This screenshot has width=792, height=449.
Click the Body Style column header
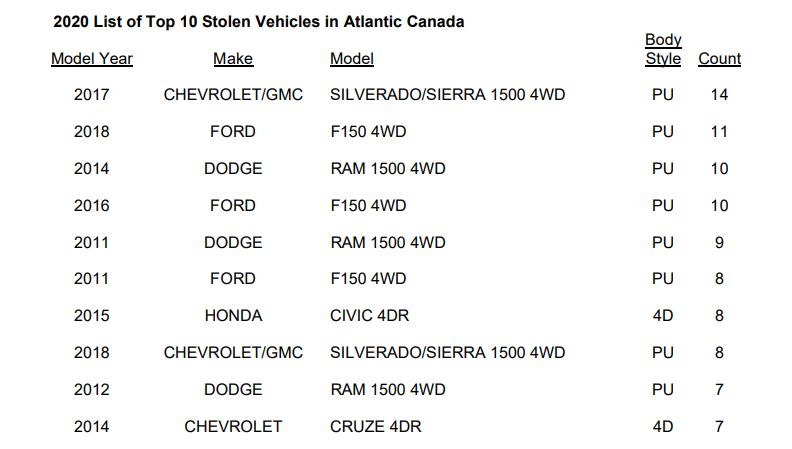[663, 49]
